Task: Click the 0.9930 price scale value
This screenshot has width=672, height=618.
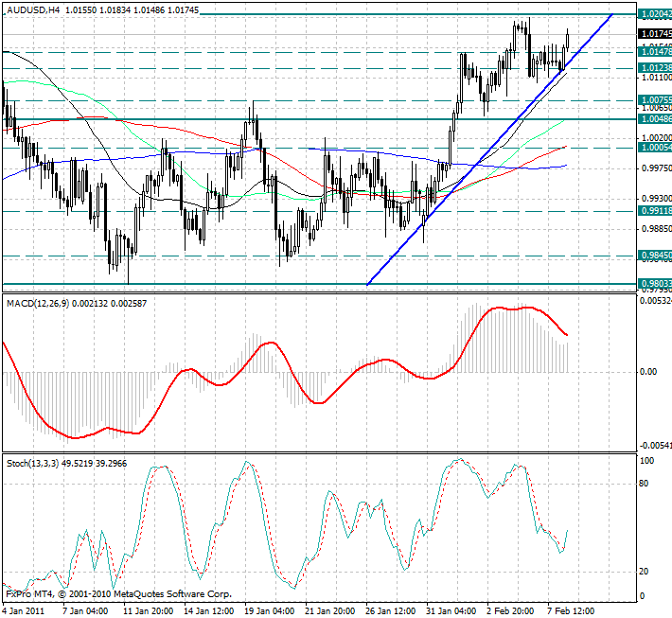Action: point(656,199)
